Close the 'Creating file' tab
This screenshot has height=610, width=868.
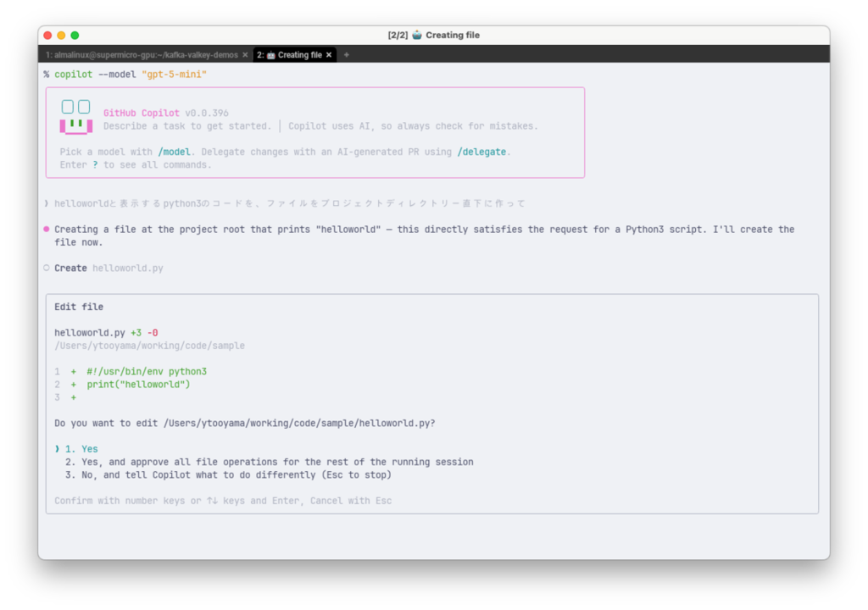point(329,55)
